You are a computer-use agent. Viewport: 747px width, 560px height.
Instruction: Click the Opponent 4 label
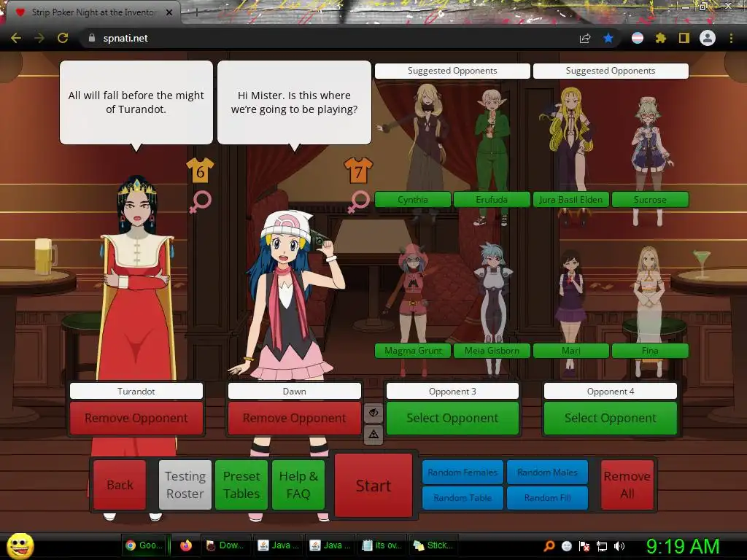pos(611,391)
